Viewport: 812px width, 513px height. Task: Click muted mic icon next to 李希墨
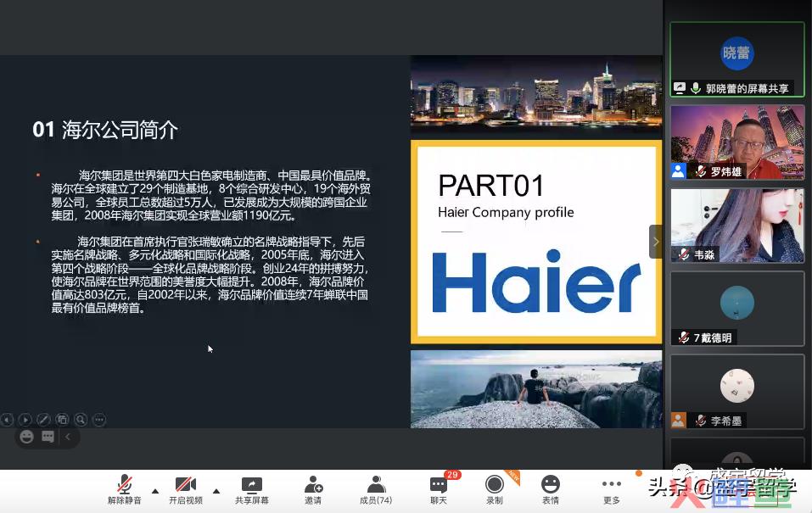(x=701, y=421)
